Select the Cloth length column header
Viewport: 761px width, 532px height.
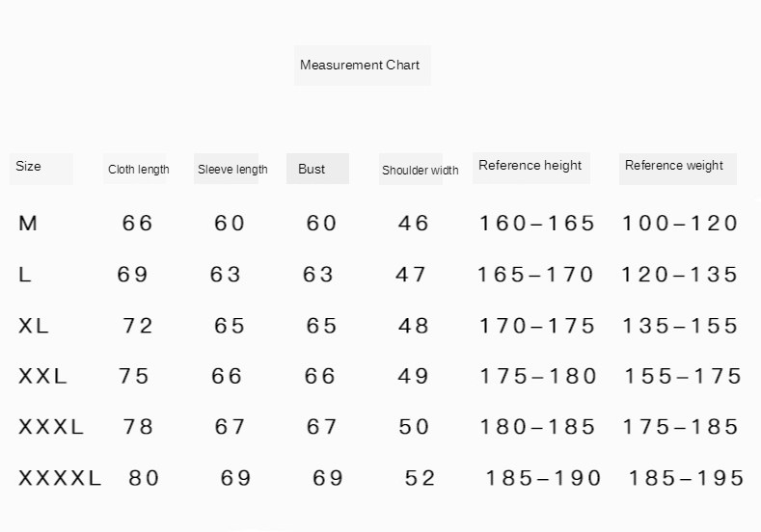click(x=138, y=170)
